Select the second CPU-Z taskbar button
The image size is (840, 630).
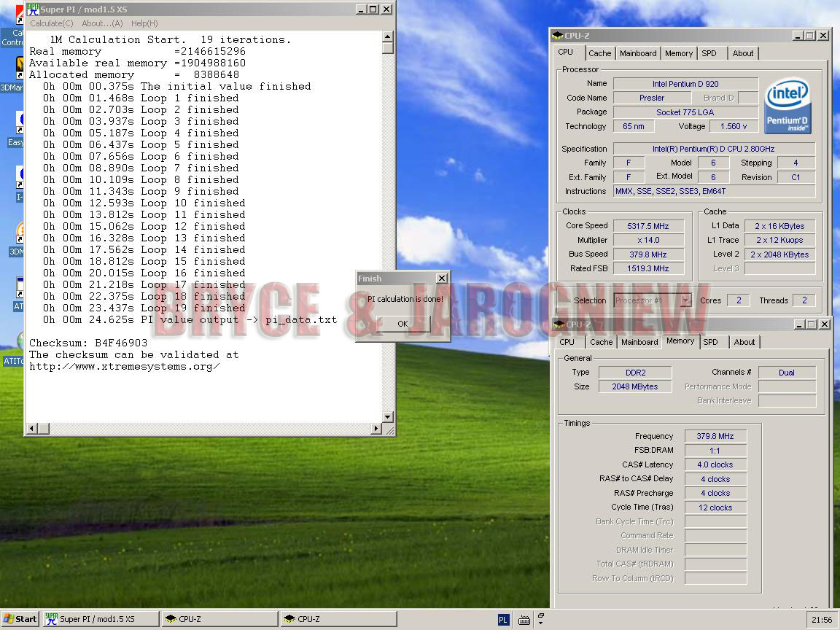point(339,619)
